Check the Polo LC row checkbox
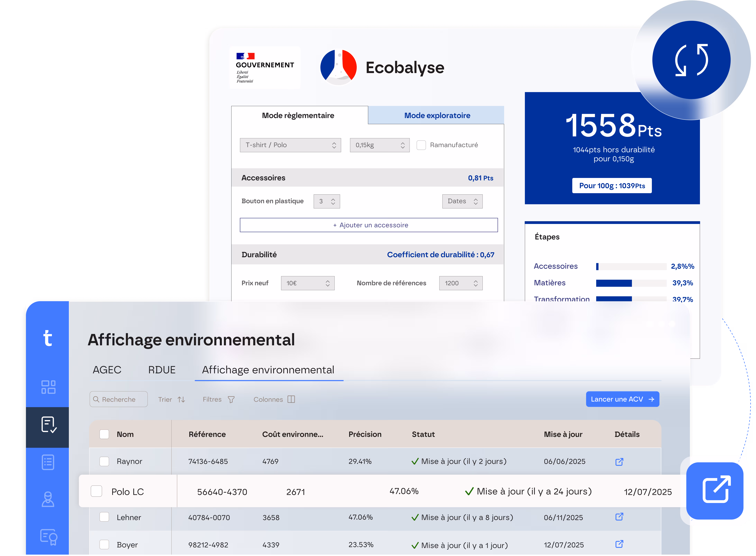 pos(97,491)
